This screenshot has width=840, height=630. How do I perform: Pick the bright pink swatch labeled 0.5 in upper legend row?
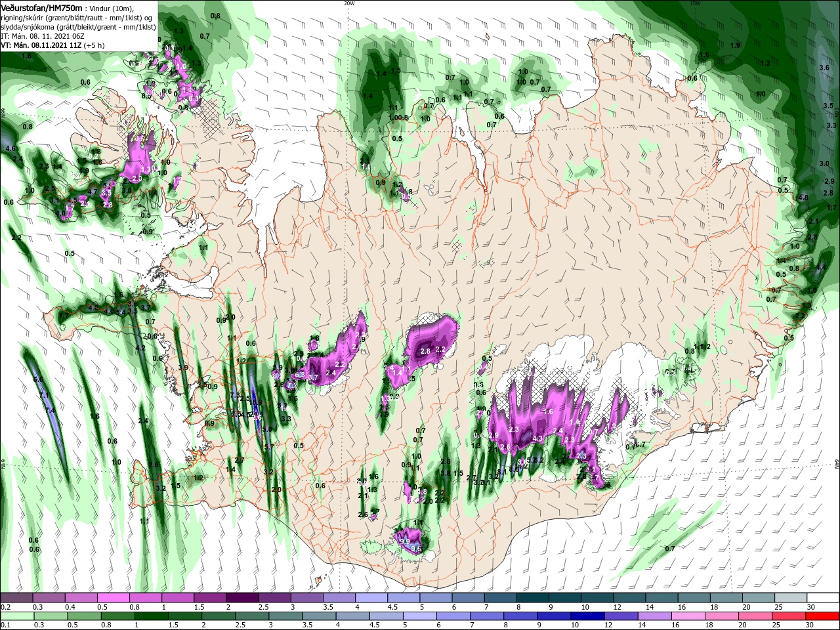point(113,598)
